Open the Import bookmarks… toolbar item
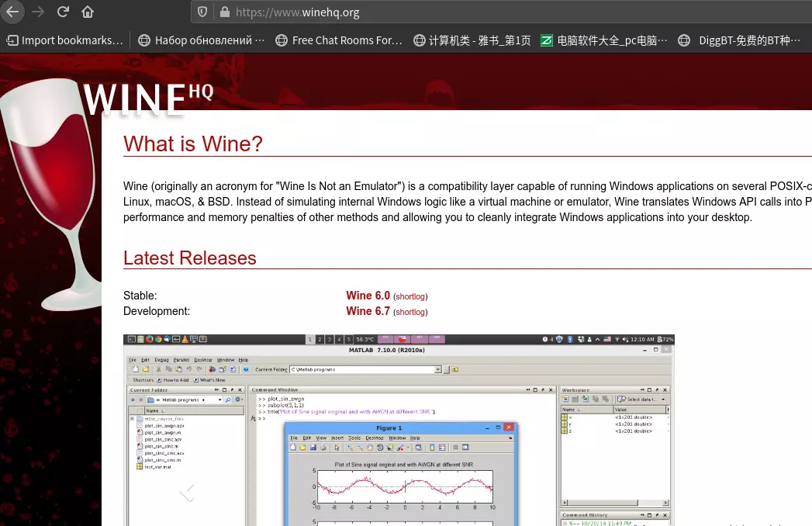This screenshot has width=812, height=526. (65, 40)
